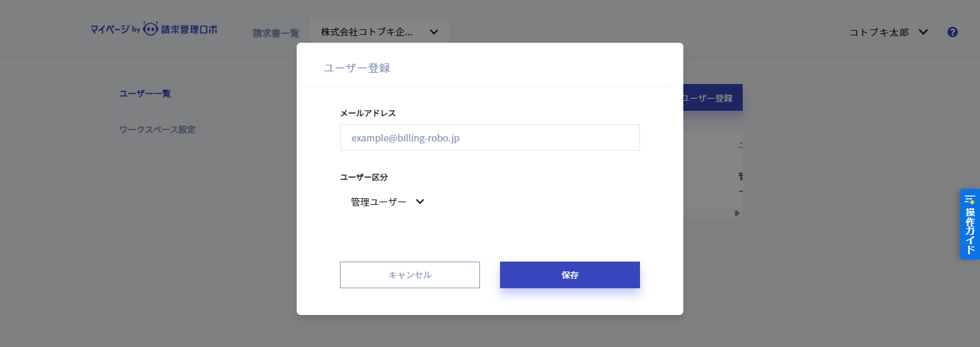Click the horizontal scrollbar under the user table
Viewport: 980px width, 347px height.
click(708, 213)
